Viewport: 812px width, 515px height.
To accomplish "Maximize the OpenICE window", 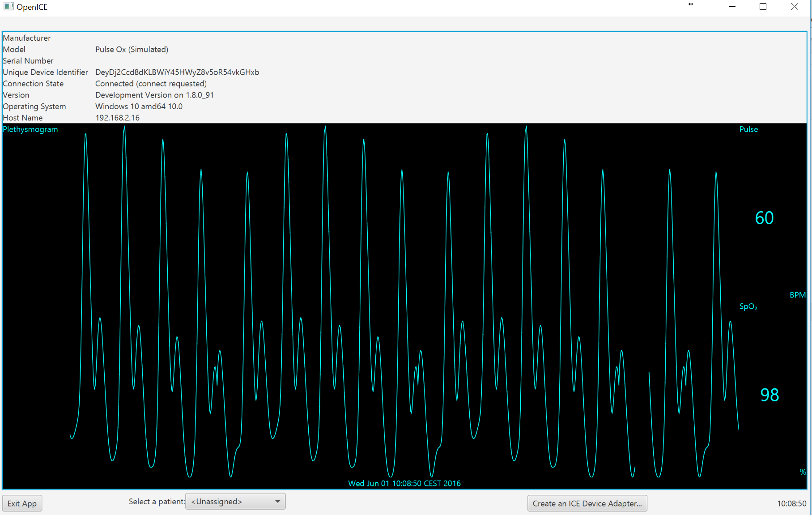I will [763, 7].
